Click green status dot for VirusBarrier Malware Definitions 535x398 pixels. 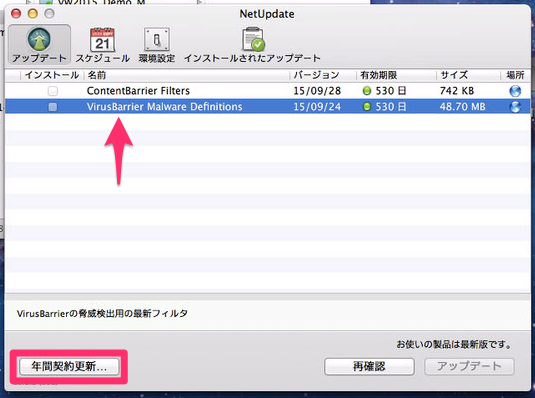(x=367, y=107)
